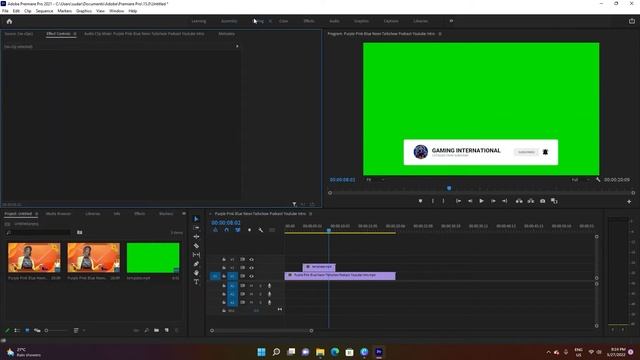This screenshot has width=640, height=360.
Task: Switch to Effect Controls tab
Action: 58,34
